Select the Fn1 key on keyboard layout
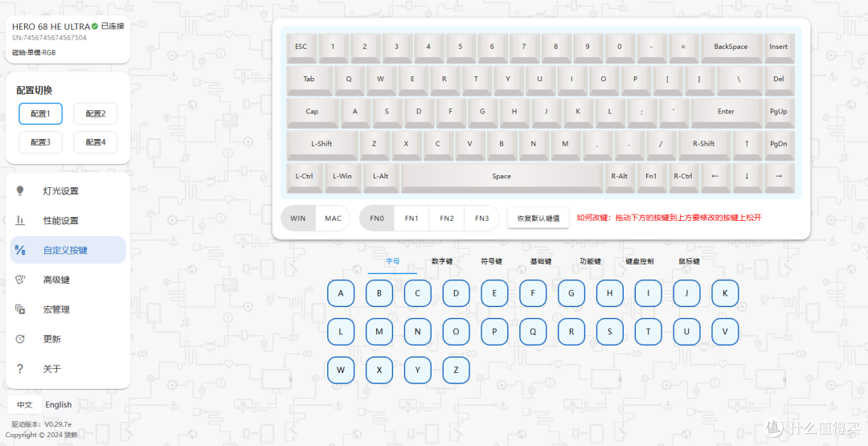Image resolution: width=868 pixels, height=446 pixels. [651, 177]
